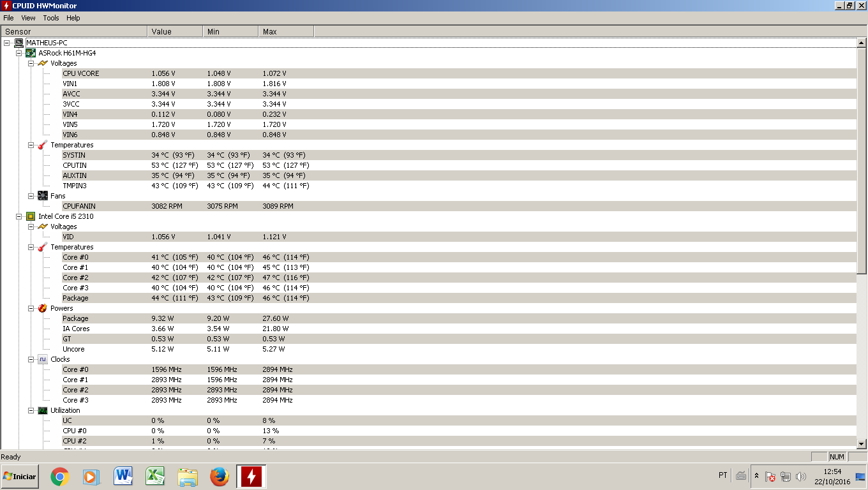Open Google Chrome from the taskbar
The image size is (868, 490).
pos(60,477)
